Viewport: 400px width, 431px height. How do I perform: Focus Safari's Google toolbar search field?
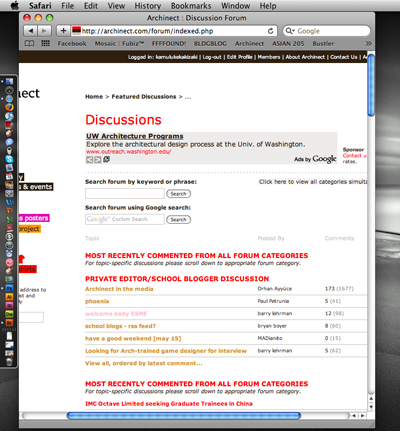pyautogui.click(x=326, y=31)
